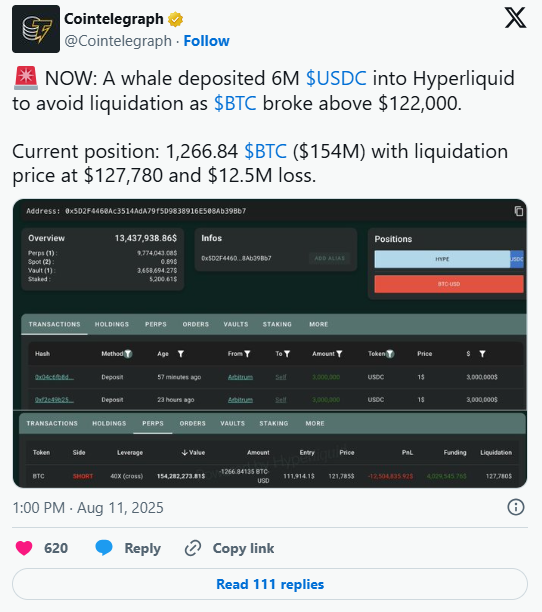The width and height of the screenshot is (542, 612).
Task: Switch to the HOLDINGS tab in upper panel
Action: [x=112, y=324]
